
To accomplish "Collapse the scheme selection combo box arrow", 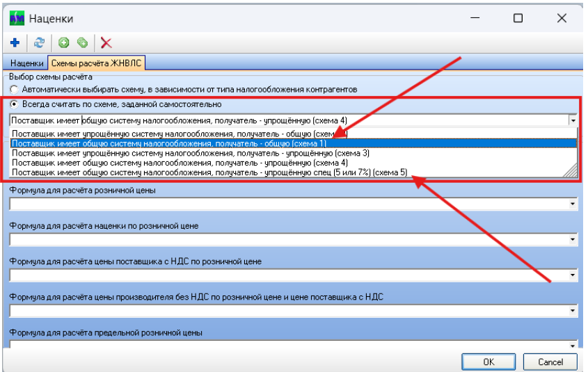I will click(x=573, y=120).
